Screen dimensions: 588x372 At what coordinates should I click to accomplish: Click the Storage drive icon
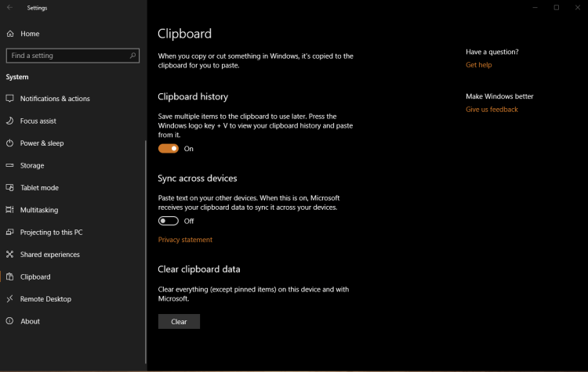pos(10,165)
